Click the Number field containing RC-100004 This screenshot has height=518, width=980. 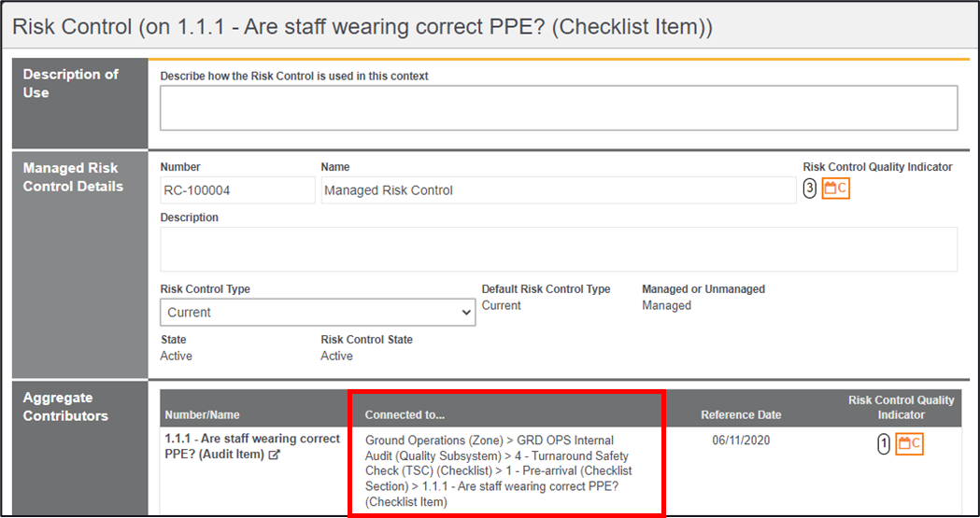pyautogui.click(x=237, y=190)
